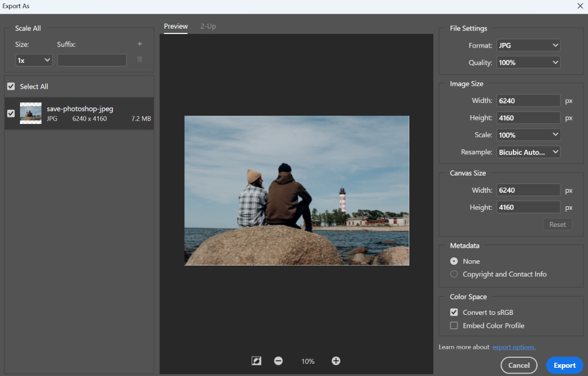Click the Image Size Width field

pos(528,100)
